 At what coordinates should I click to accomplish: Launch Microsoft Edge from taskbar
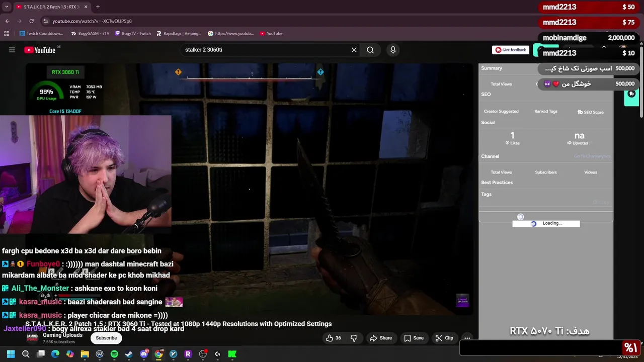tap(55, 354)
